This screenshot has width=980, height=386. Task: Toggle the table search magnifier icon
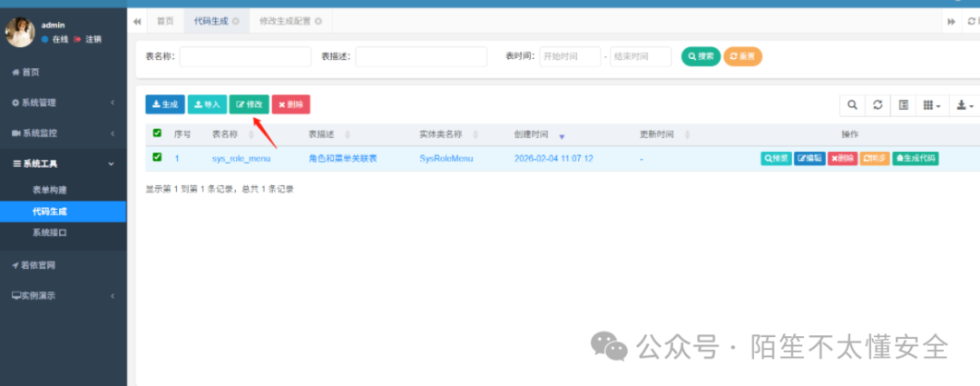tap(852, 105)
